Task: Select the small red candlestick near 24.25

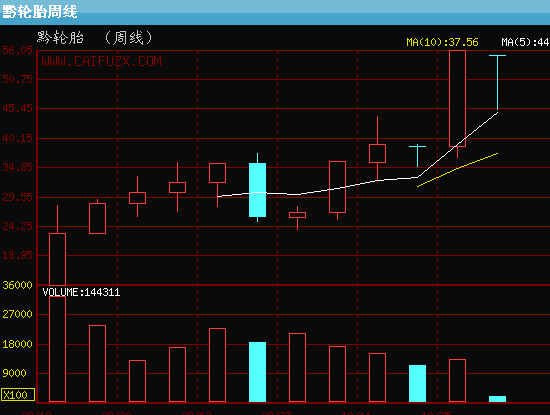Action: point(297,215)
